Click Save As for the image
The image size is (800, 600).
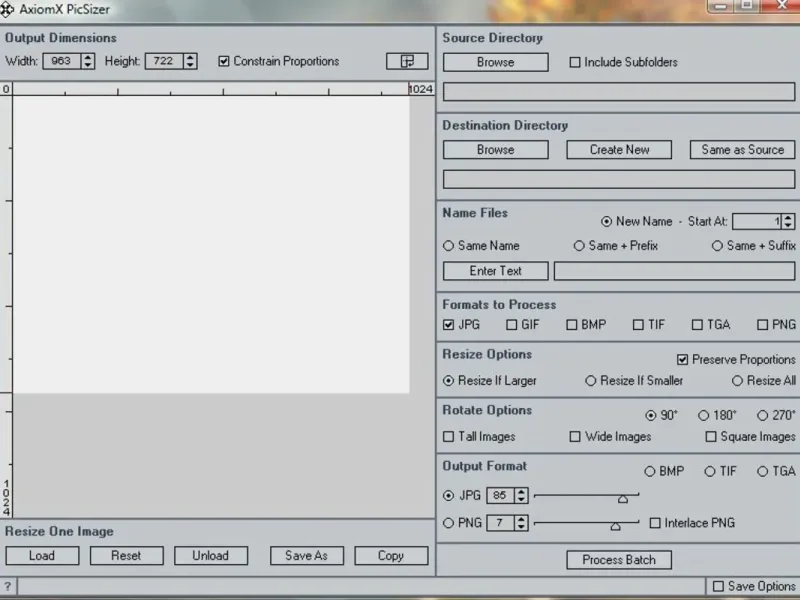point(307,556)
